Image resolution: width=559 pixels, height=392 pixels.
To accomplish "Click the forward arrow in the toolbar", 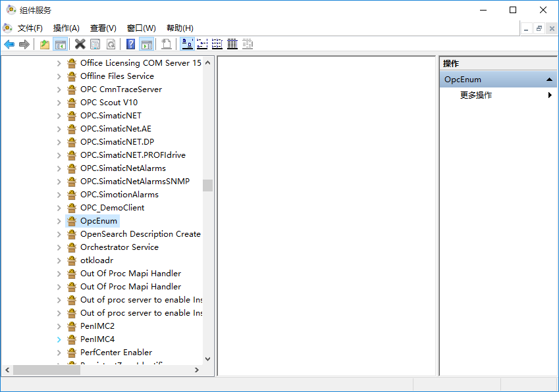I will [x=24, y=45].
